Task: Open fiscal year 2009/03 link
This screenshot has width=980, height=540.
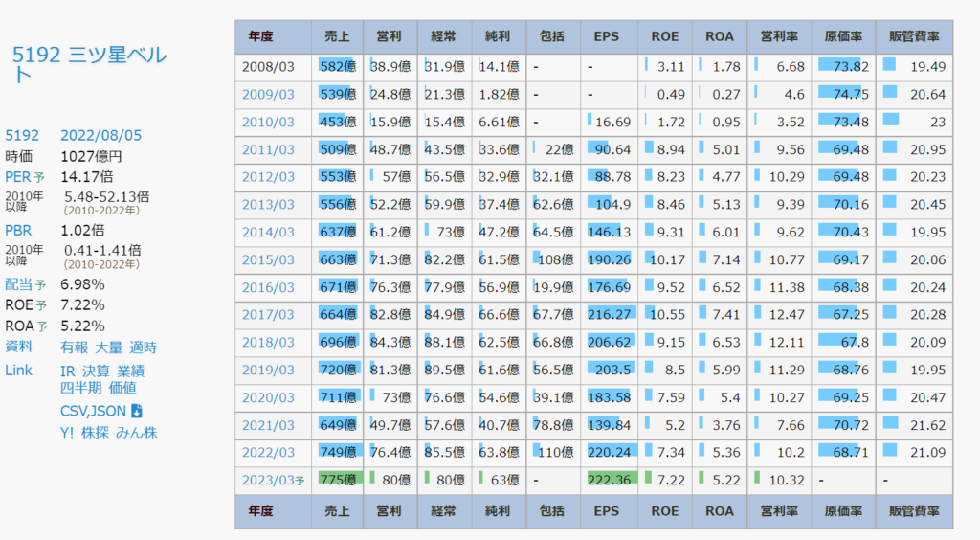Action: [x=268, y=95]
